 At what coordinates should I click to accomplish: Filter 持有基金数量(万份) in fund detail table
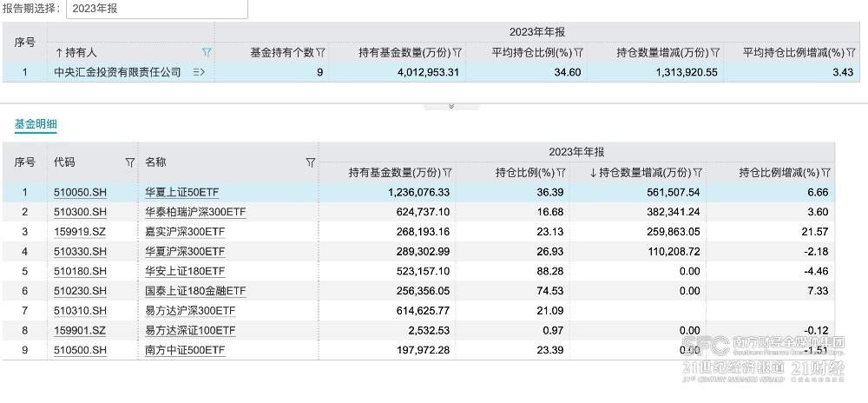(x=447, y=173)
